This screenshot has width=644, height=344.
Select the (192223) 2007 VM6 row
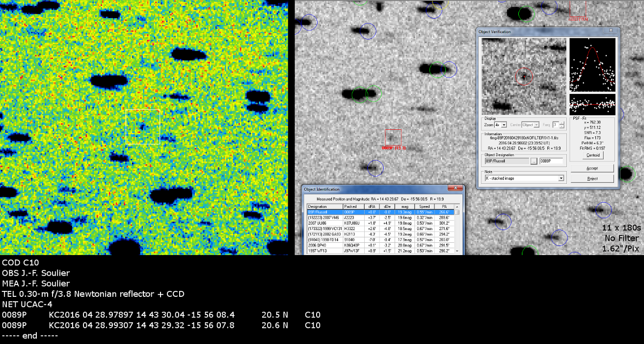point(322,217)
